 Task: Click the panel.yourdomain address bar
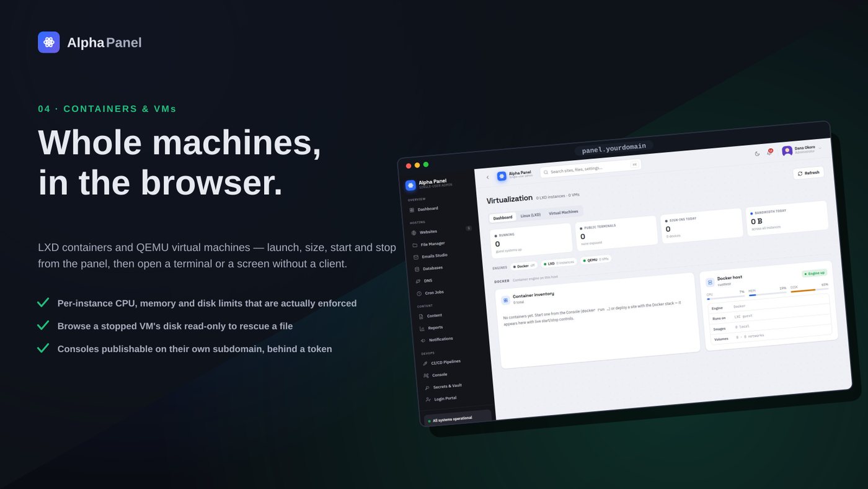(614, 147)
